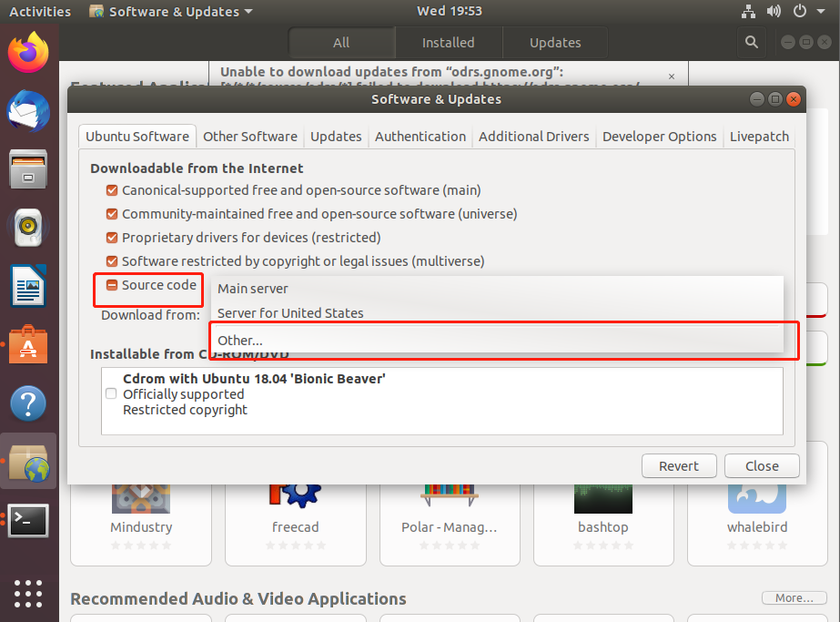The width and height of the screenshot is (840, 622).
Task: Open Rhythmbox speaker icon in dock
Action: (x=28, y=228)
